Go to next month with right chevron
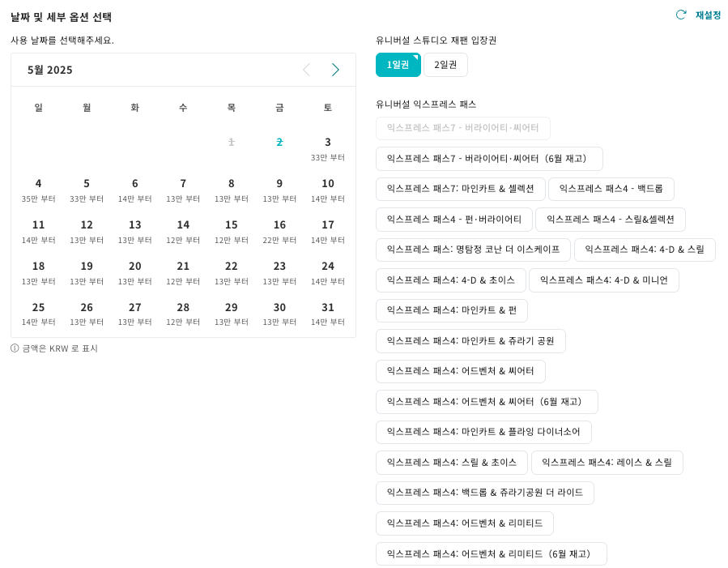 [335, 70]
